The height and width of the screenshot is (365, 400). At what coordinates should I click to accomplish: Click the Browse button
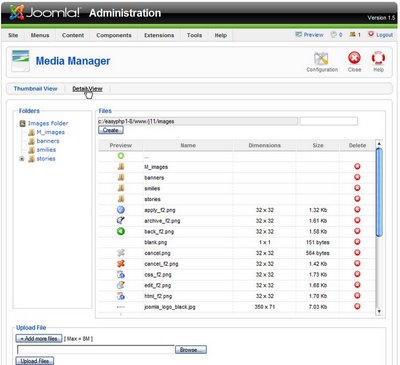click(x=191, y=350)
